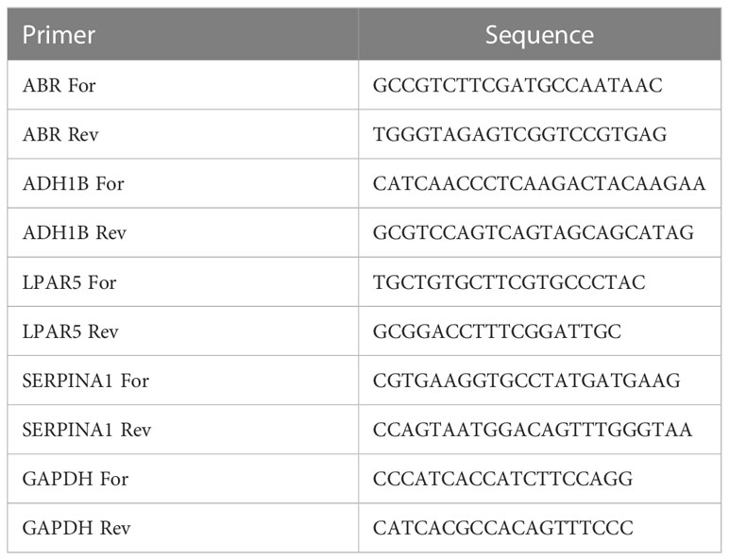This screenshot has width=729, height=560.
Task: Select the ADH1B Rev primer cell
Action: pos(182,232)
